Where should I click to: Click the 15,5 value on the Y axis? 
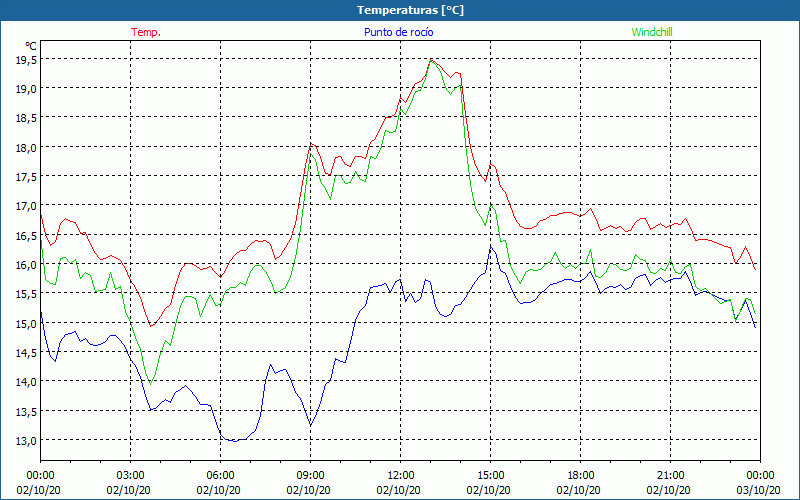tap(26, 294)
